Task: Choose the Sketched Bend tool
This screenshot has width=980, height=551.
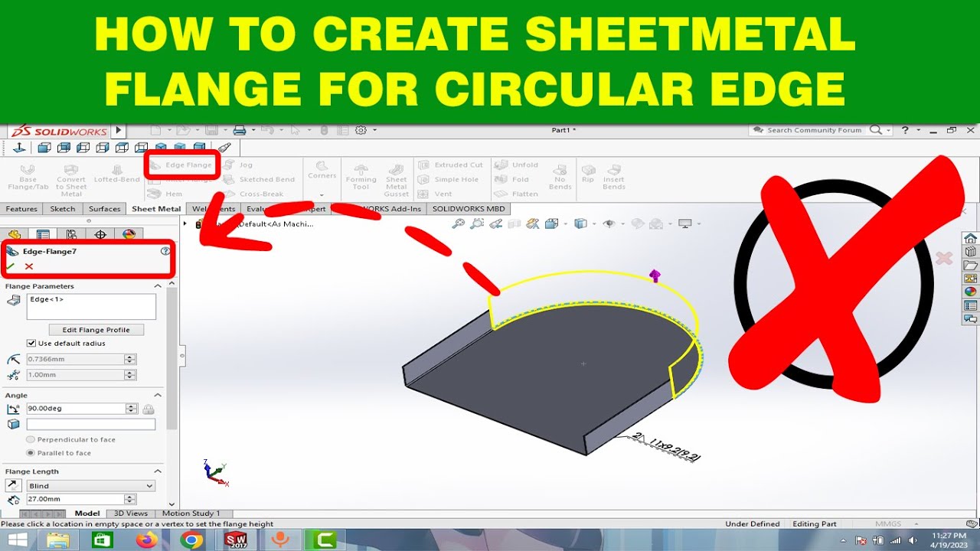Action: 260,179
